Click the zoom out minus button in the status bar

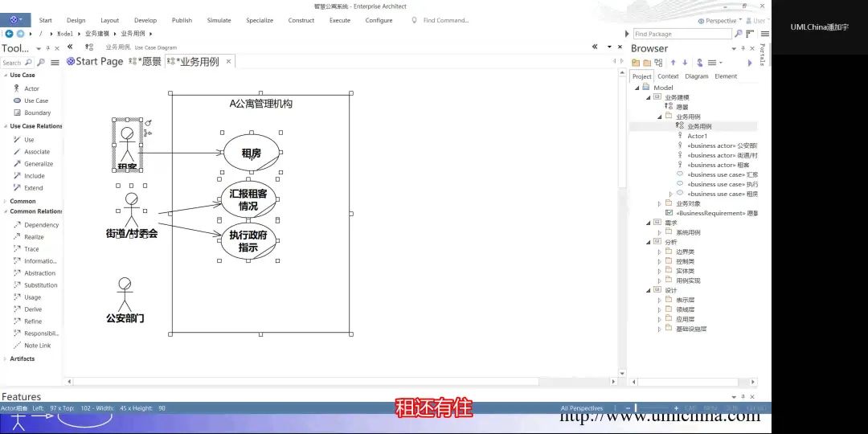tap(628, 408)
